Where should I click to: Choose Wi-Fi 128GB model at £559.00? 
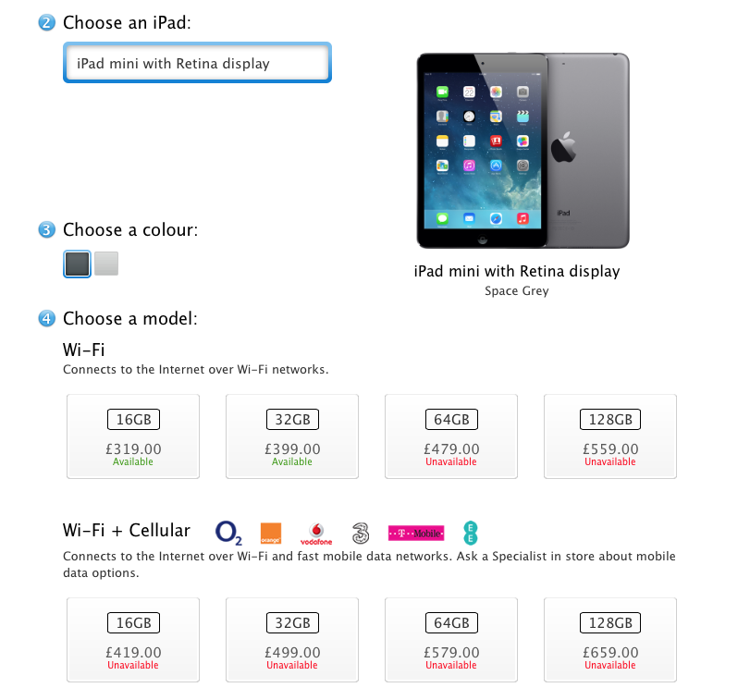(x=610, y=436)
